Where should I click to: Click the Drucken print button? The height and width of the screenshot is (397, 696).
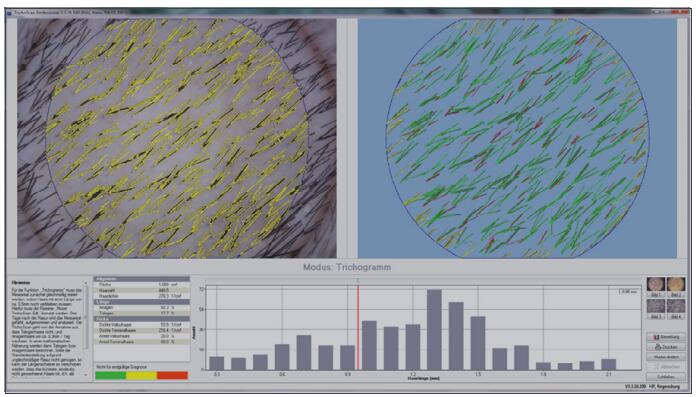(x=666, y=347)
